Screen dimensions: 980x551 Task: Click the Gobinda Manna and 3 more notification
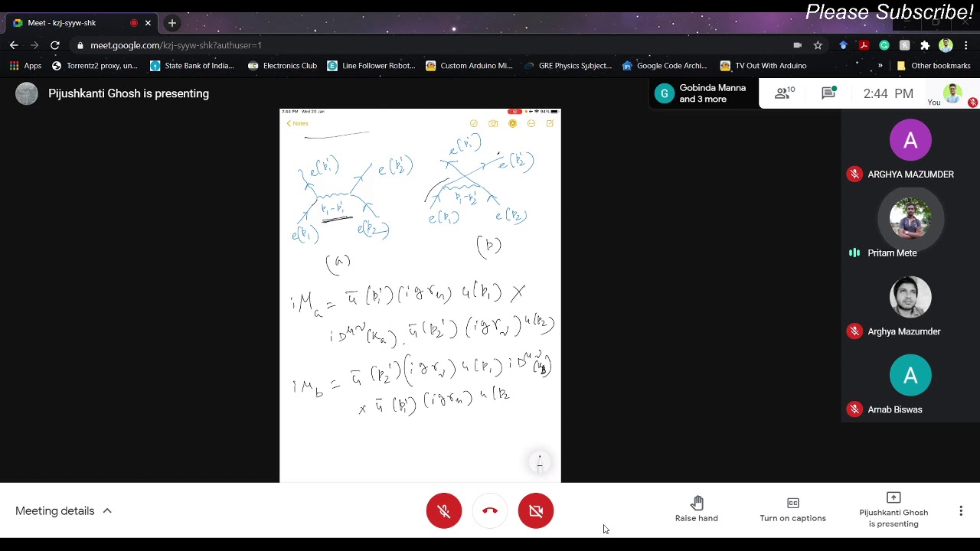(703, 93)
